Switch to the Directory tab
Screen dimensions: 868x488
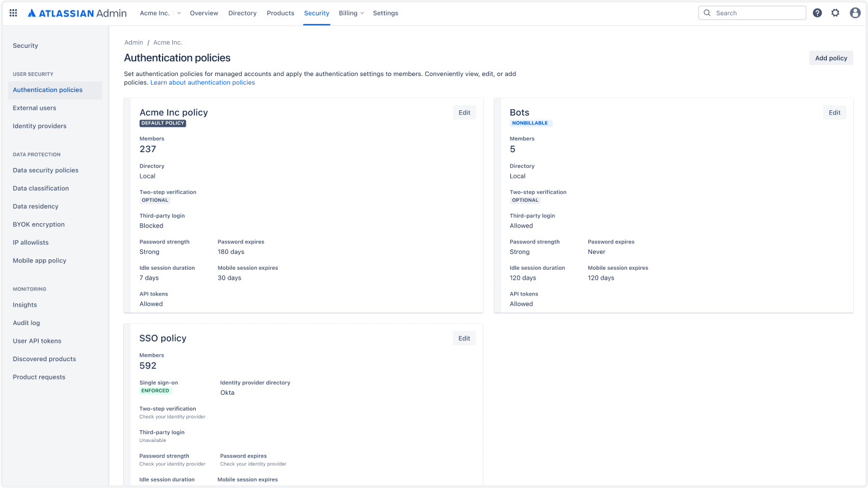tap(242, 13)
